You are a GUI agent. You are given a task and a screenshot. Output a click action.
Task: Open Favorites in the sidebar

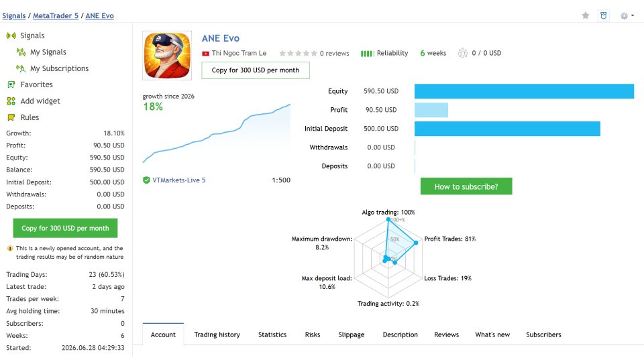point(36,84)
